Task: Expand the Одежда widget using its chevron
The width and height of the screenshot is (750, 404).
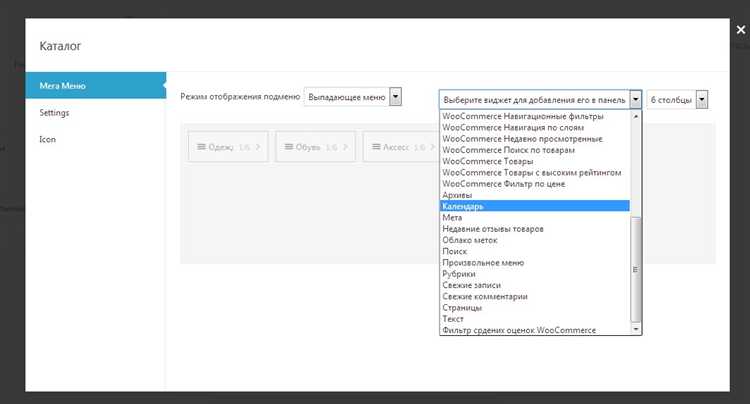Action: pos(258,147)
